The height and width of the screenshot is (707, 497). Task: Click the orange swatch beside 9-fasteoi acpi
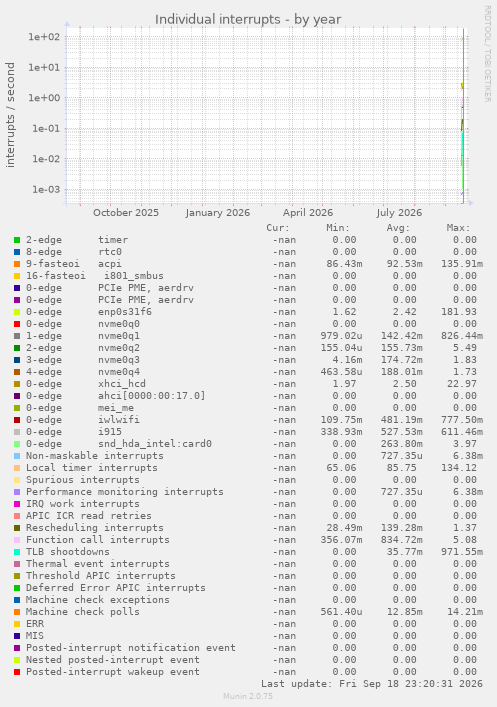click(17, 264)
